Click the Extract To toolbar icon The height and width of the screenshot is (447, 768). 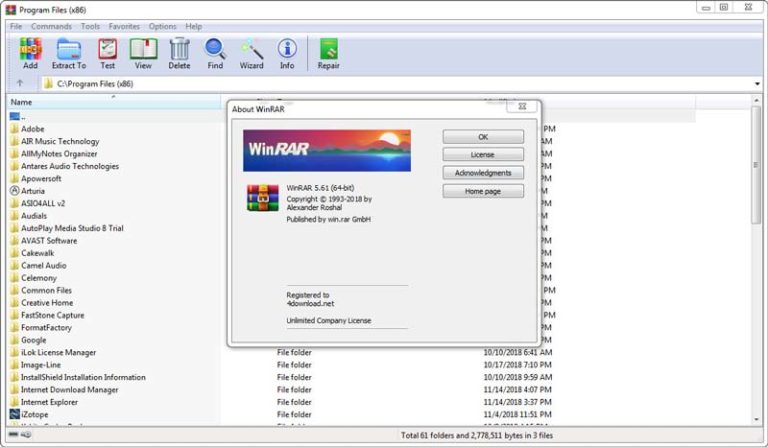pos(69,48)
